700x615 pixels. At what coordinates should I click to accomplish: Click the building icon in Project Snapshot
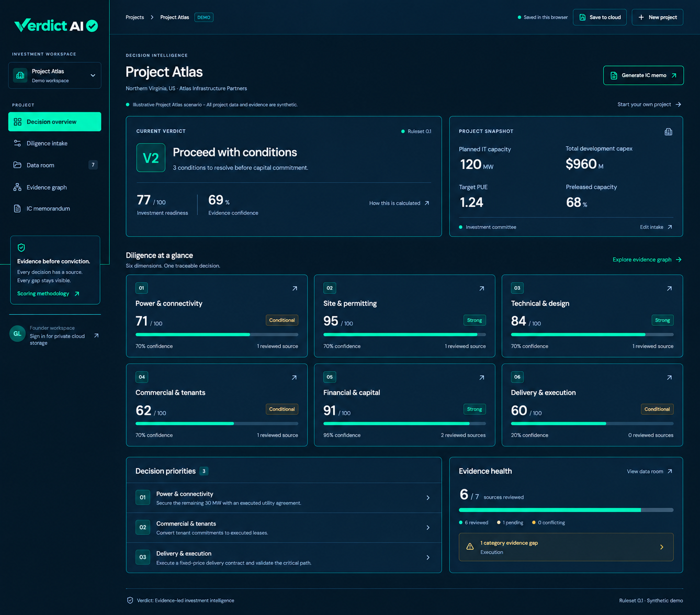[668, 132]
